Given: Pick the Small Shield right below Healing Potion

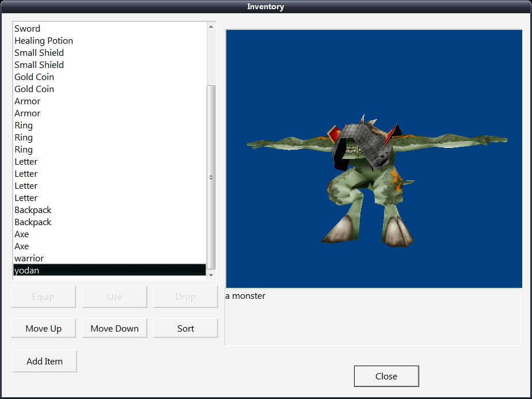Looking at the screenshot, I should (x=109, y=53).
